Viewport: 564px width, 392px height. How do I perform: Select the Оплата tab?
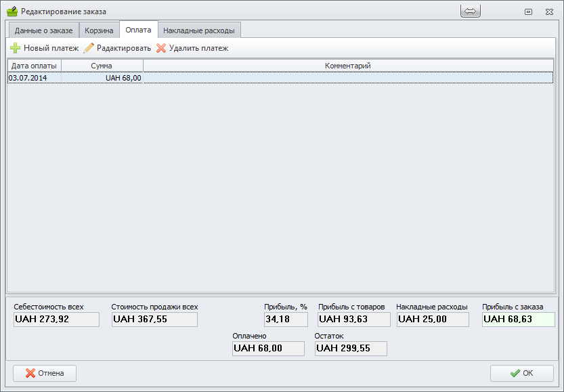[x=138, y=30]
